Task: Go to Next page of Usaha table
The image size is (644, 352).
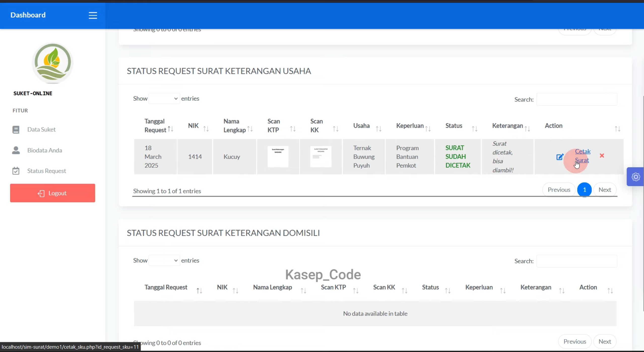Action: tap(605, 190)
